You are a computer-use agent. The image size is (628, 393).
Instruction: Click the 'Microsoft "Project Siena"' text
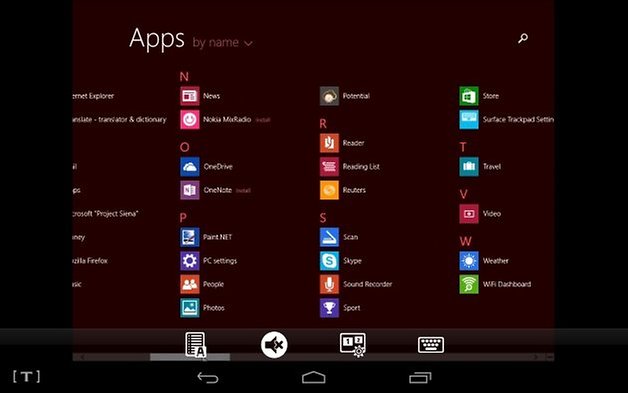pyautogui.click(x=105, y=214)
